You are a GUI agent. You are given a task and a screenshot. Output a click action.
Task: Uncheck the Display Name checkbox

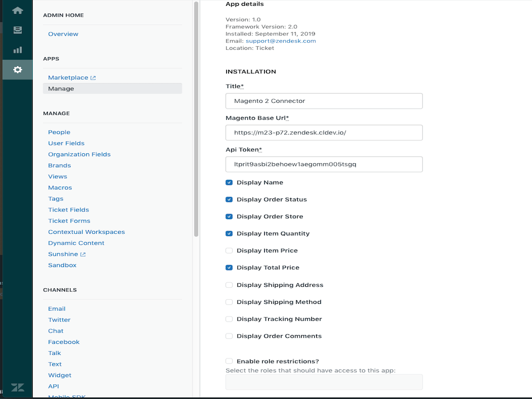pyautogui.click(x=229, y=183)
